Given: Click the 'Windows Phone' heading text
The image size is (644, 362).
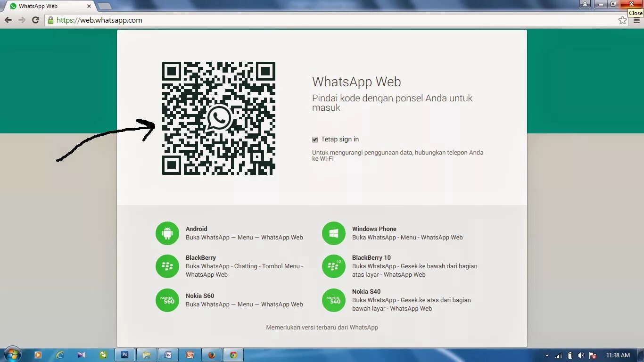Looking at the screenshot, I should pyautogui.click(x=374, y=229).
